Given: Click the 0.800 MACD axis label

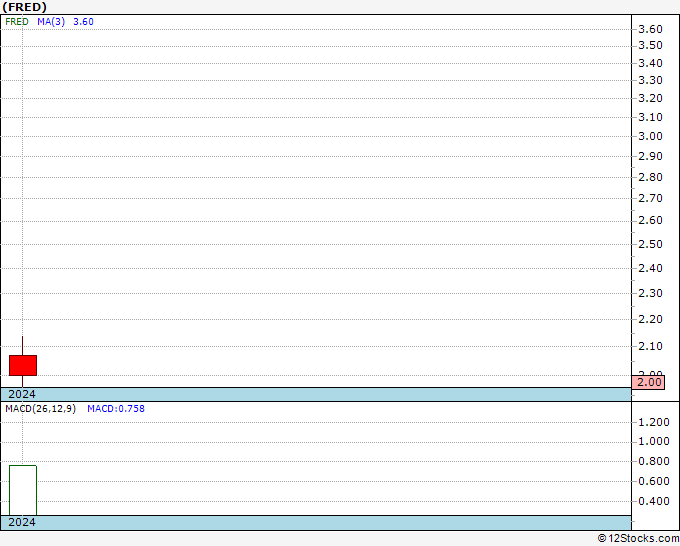Looking at the screenshot, I should tap(654, 461).
